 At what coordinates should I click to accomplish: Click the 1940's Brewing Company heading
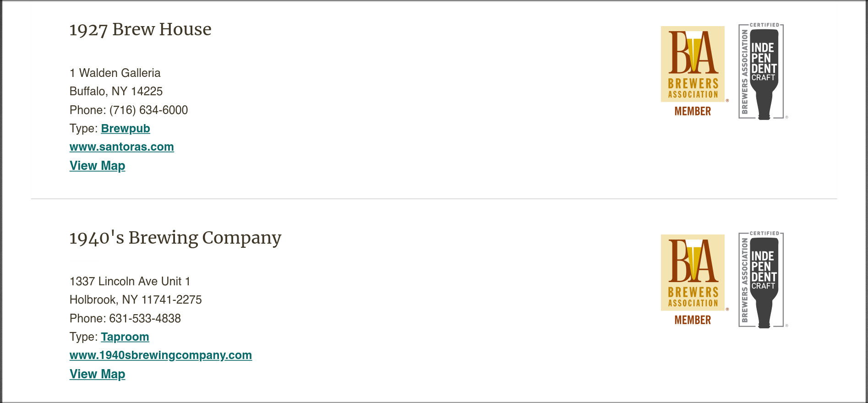click(175, 238)
